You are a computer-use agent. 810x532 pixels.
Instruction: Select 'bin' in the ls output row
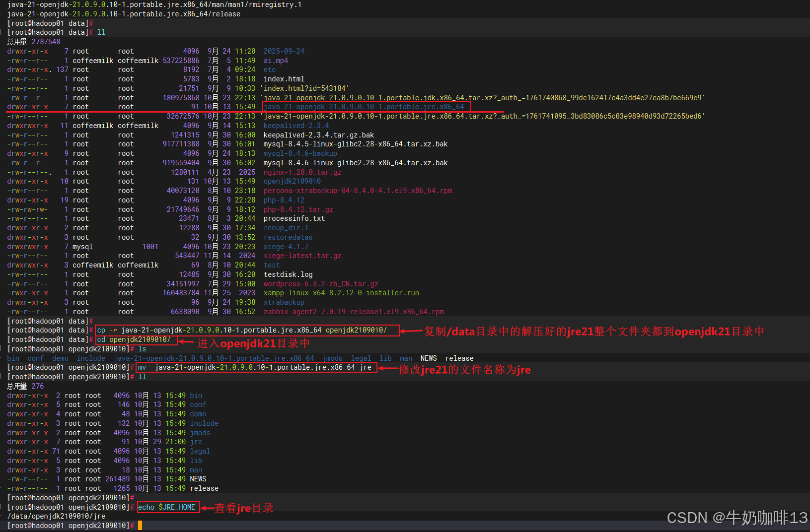coord(13,358)
